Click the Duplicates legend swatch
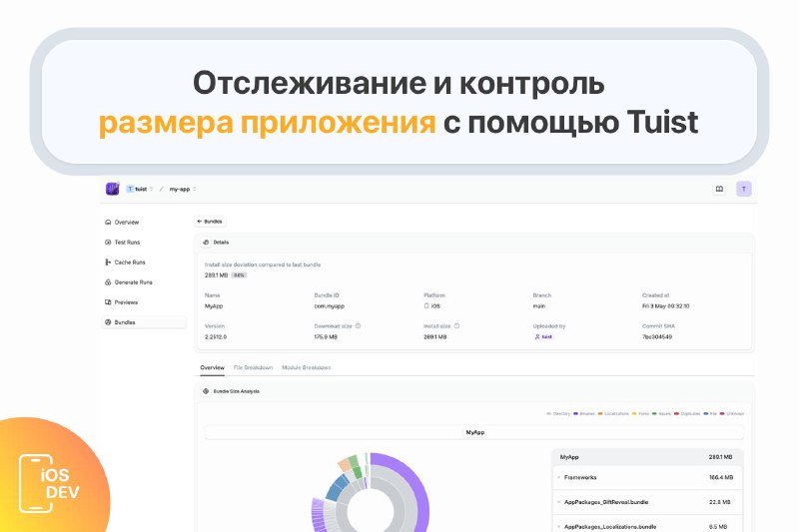Image resolution: width=799 pixels, height=532 pixels. 676,414
